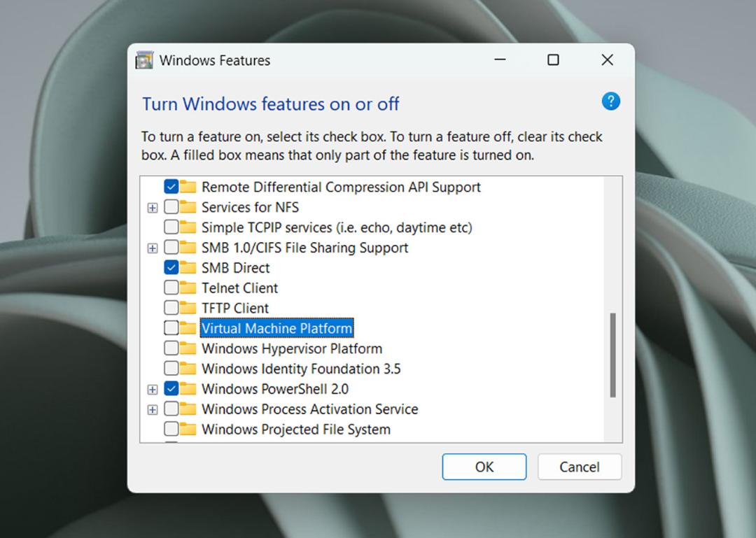Select the SMB Direct label
Image resolution: width=756 pixels, height=538 pixels.
[x=236, y=267]
